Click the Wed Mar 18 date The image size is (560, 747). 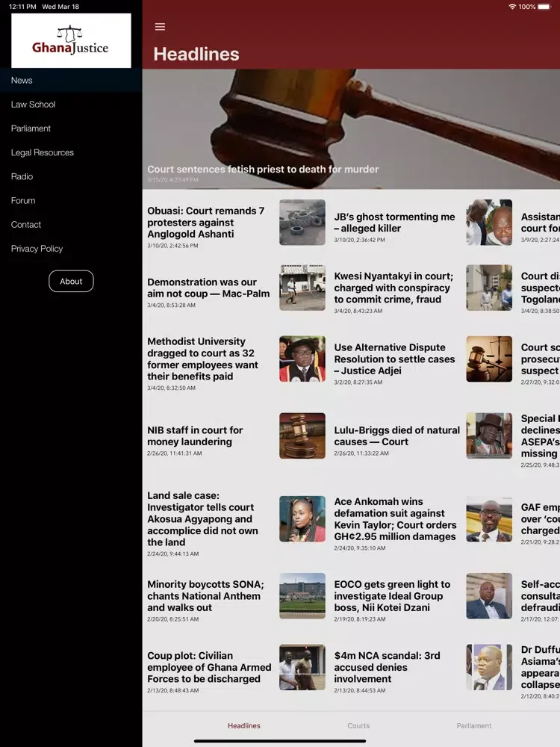pos(60,7)
